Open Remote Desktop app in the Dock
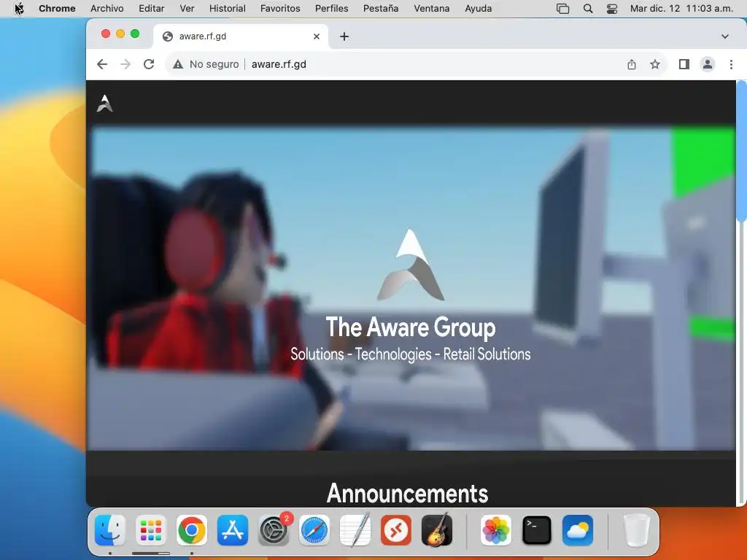 396,530
